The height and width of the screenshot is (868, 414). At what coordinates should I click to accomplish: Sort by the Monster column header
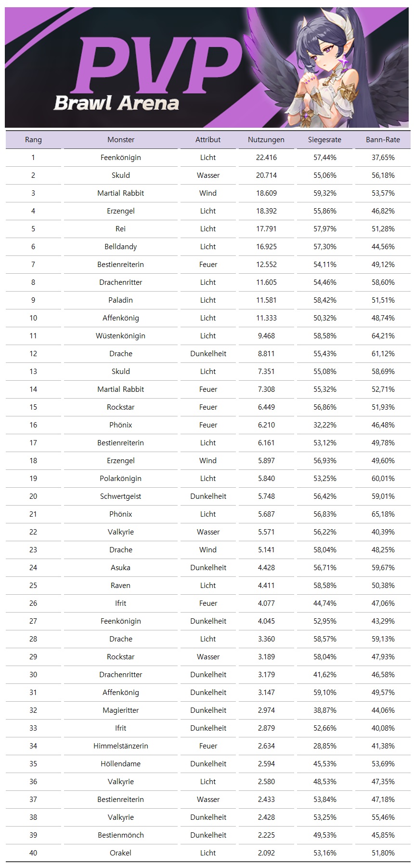[x=121, y=140]
